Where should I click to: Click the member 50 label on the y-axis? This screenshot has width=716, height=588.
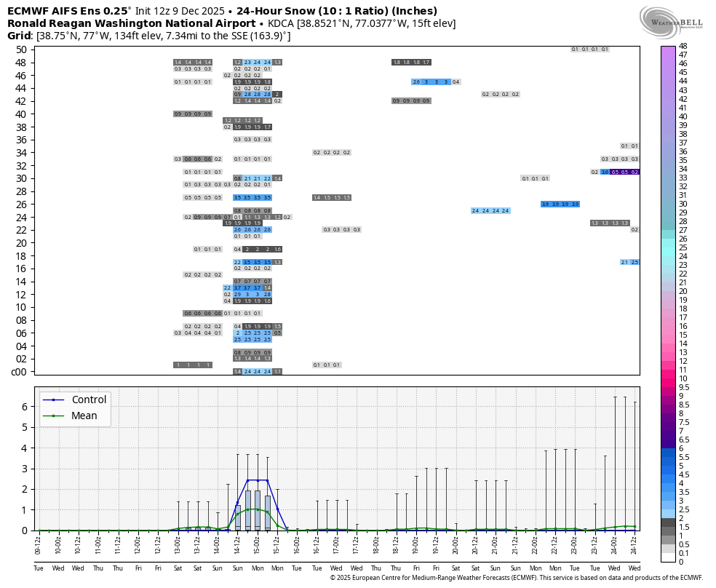tap(20, 49)
